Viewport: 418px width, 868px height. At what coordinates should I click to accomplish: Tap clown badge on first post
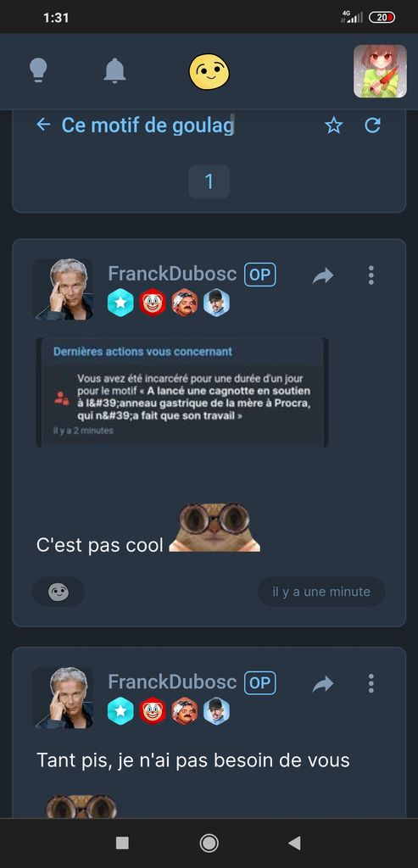[x=153, y=303]
